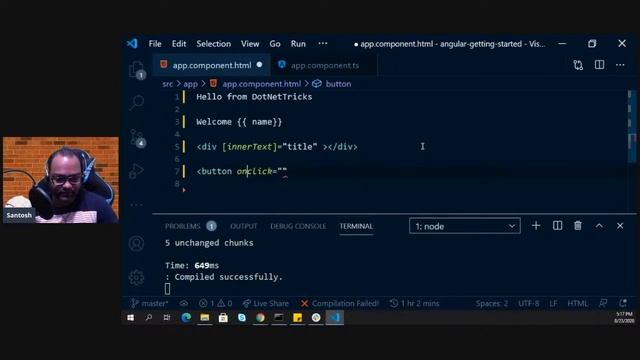
Task: Switch to the DEBUG CONSOLE tab
Action: (298, 226)
